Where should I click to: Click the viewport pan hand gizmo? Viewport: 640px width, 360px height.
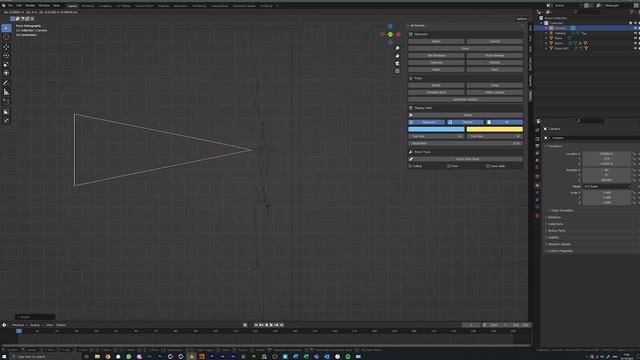click(397, 56)
